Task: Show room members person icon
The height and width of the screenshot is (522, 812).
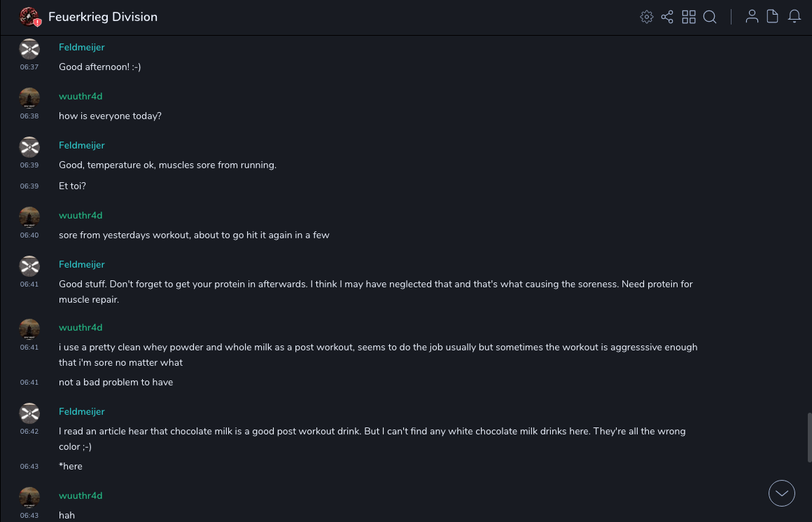Action: tap(752, 17)
